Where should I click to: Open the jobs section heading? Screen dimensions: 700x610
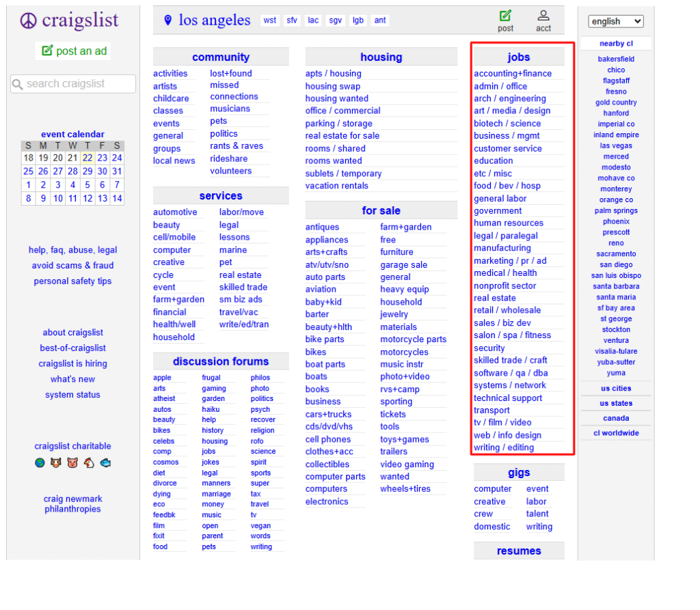519,57
